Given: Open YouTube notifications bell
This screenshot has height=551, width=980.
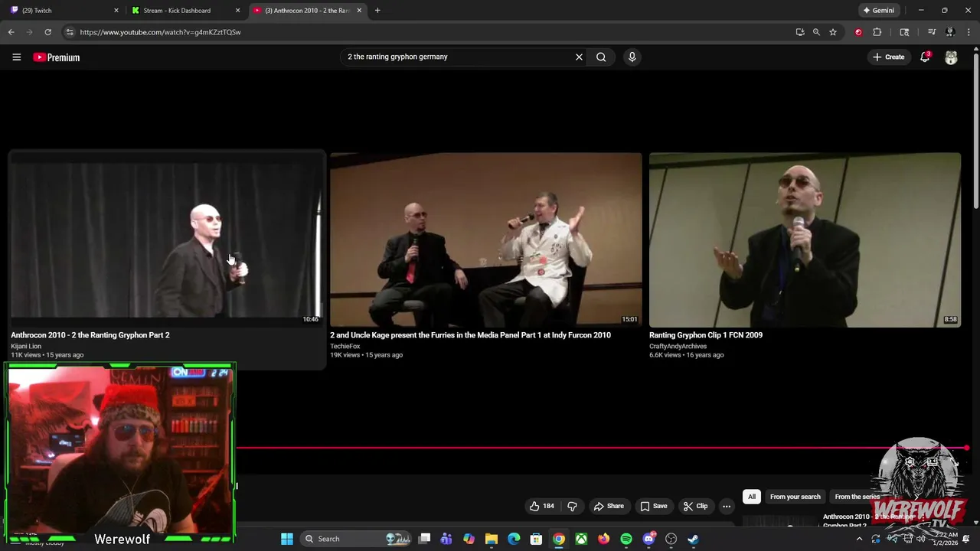Looking at the screenshot, I should (925, 57).
